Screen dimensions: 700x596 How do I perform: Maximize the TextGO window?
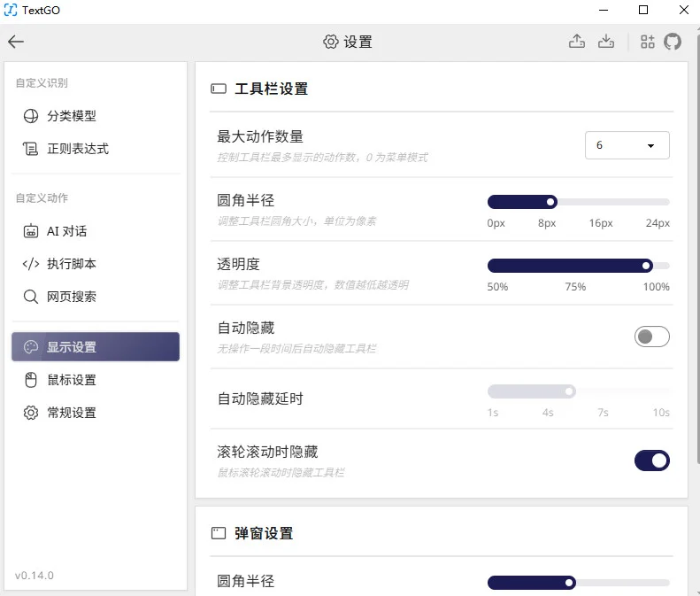643,10
